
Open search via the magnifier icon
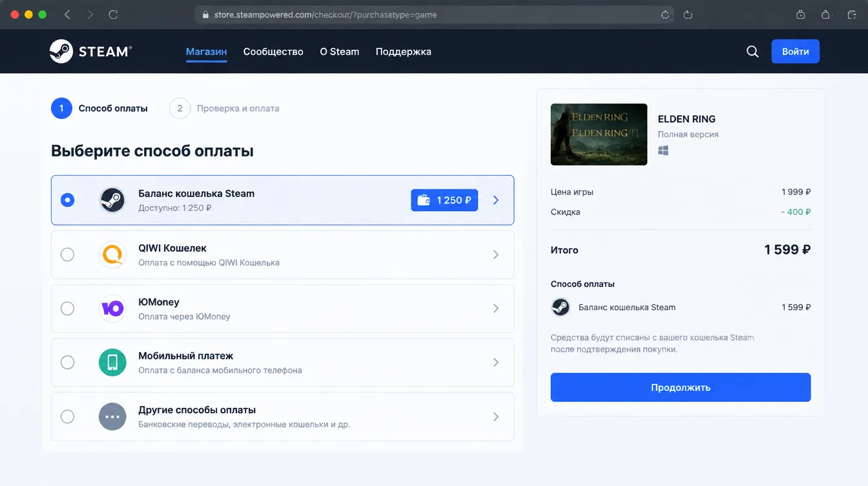pos(752,52)
